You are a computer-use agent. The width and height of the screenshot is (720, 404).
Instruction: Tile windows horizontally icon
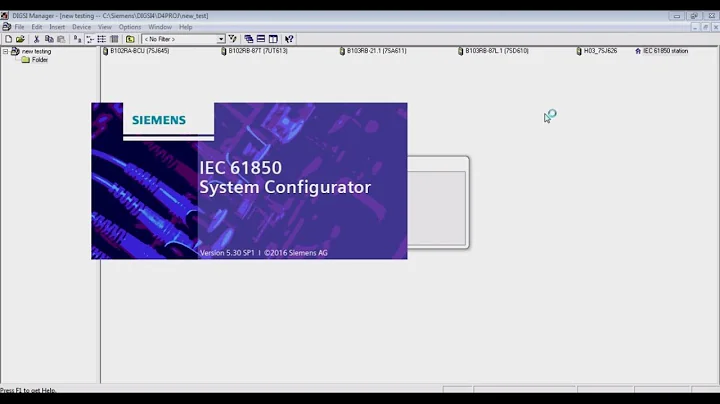click(261, 39)
